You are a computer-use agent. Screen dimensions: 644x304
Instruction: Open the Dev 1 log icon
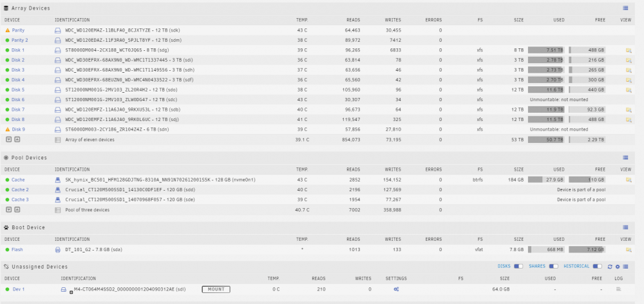pyautogui.click(x=618, y=289)
